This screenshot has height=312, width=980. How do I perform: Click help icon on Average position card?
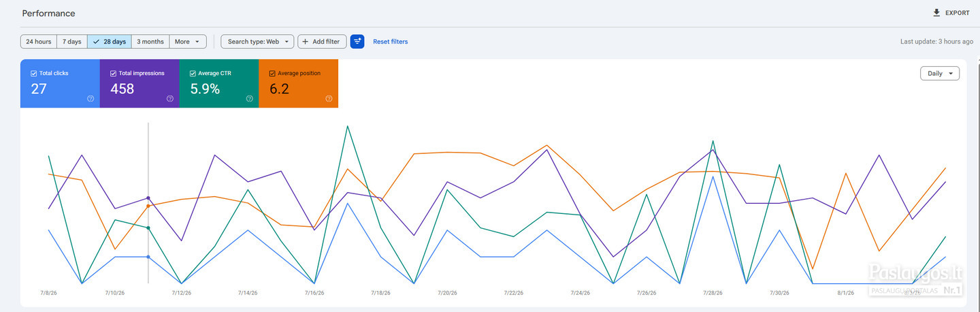329,99
